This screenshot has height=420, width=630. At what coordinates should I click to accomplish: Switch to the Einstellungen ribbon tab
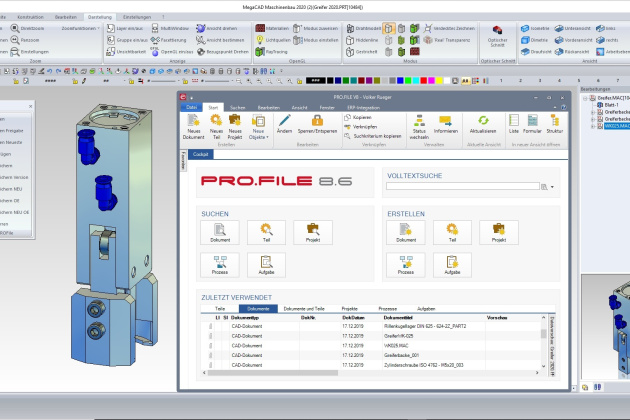[132, 17]
